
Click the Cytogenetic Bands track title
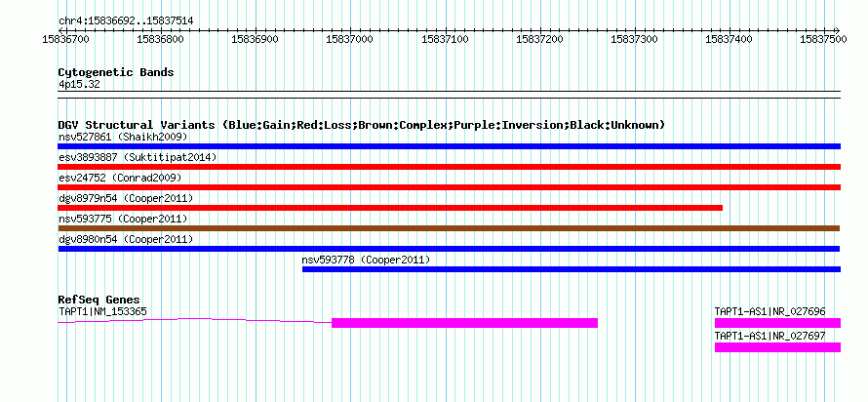(116, 72)
